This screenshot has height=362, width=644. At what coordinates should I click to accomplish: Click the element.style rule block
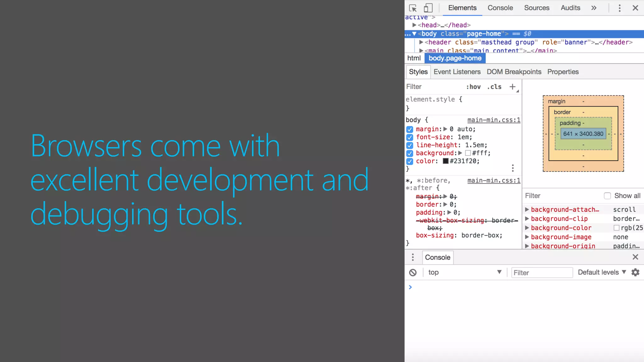pyautogui.click(x=463, y=104)
